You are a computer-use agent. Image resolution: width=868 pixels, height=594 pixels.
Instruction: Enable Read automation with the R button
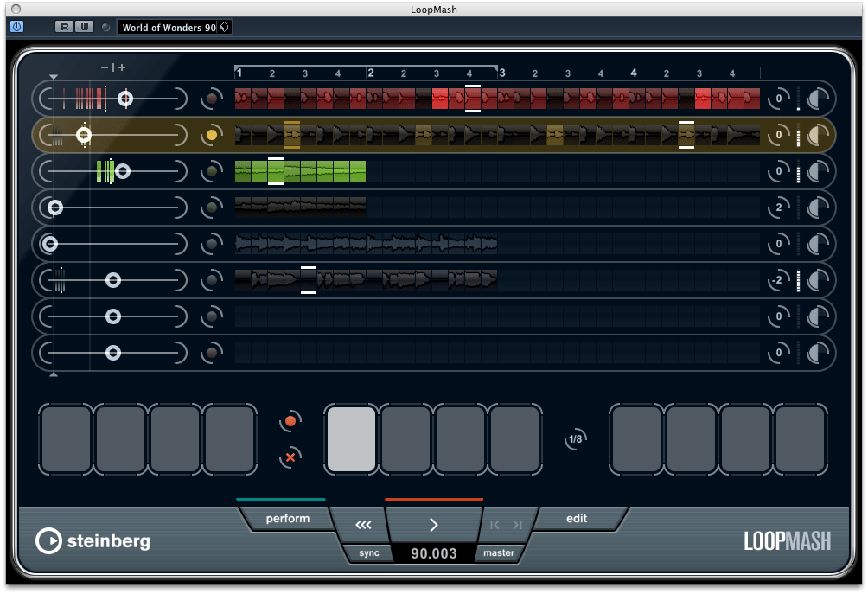[x=63, y=27]
